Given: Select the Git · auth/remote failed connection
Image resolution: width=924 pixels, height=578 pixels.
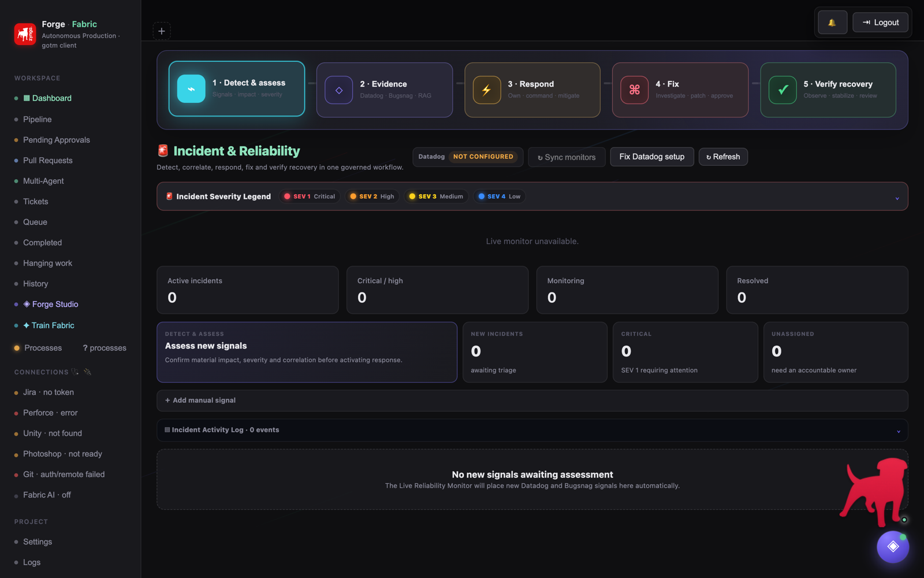Looking at the screenshot, I should pyautogui.click(x=64, y=475).
